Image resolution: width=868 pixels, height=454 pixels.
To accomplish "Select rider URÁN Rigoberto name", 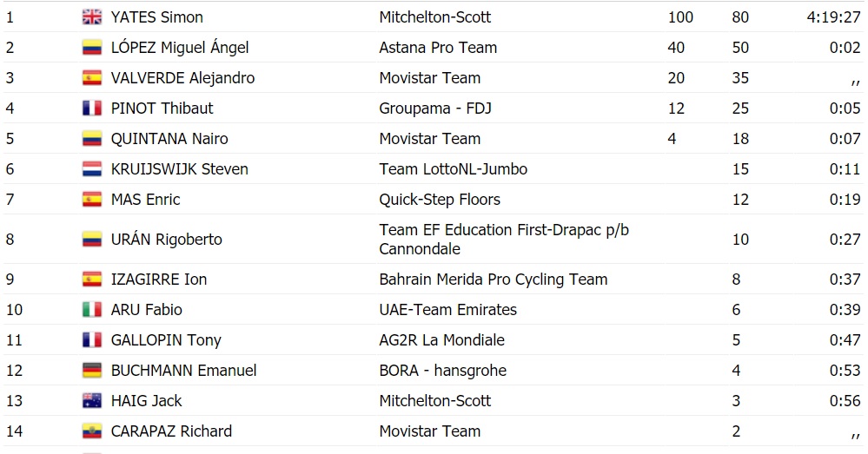I will [166, 240].
